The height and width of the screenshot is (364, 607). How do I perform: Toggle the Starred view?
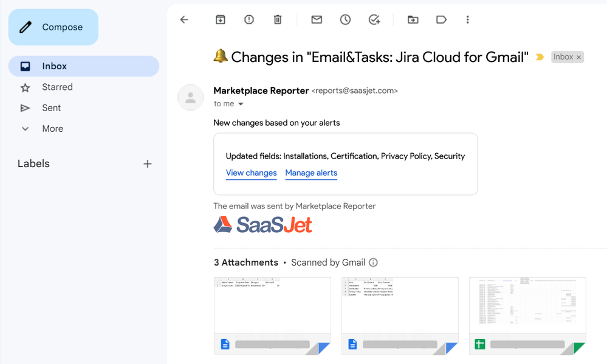pos(57,87)
